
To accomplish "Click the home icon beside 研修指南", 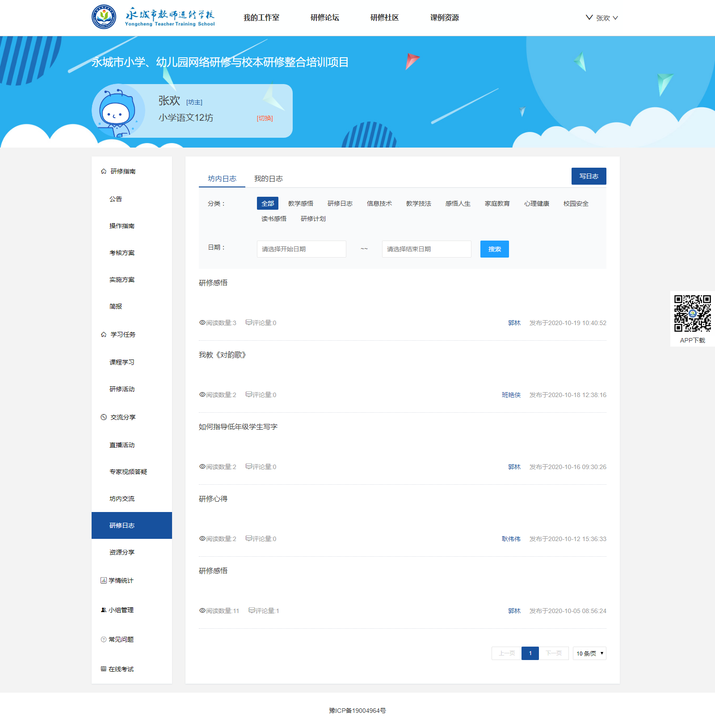I will [x=104, y=171].
